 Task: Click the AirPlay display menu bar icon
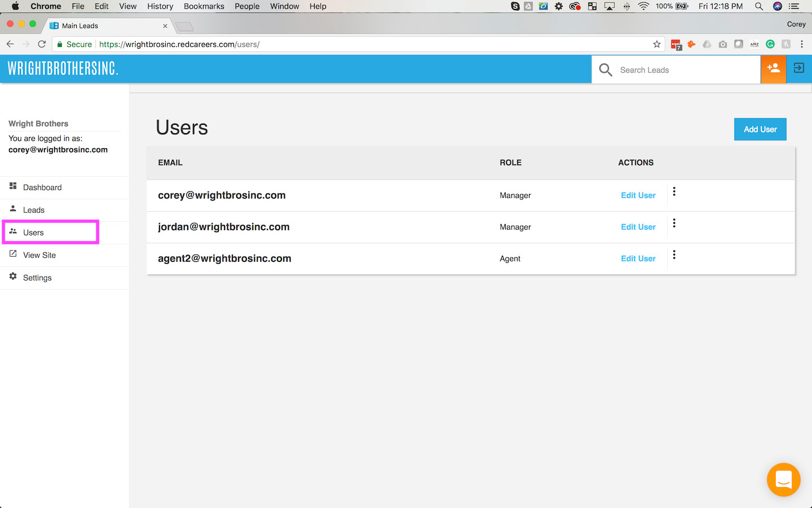[610, 6]
